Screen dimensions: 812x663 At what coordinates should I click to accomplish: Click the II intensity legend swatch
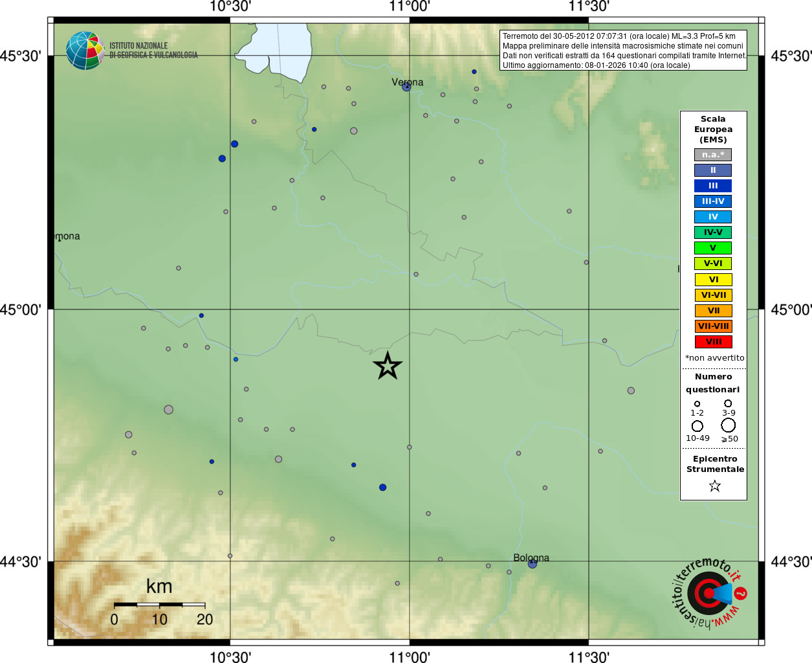click(713, 170)
